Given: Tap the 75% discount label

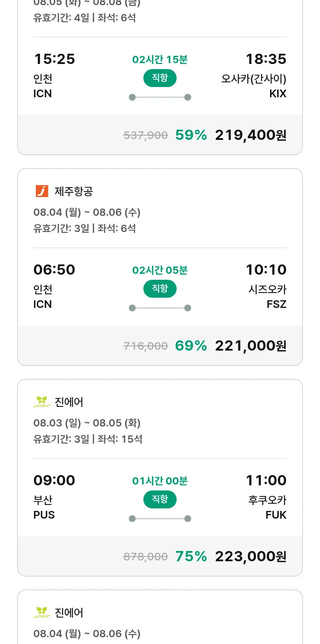Looking at the screenshot, I should click(191, 557).
